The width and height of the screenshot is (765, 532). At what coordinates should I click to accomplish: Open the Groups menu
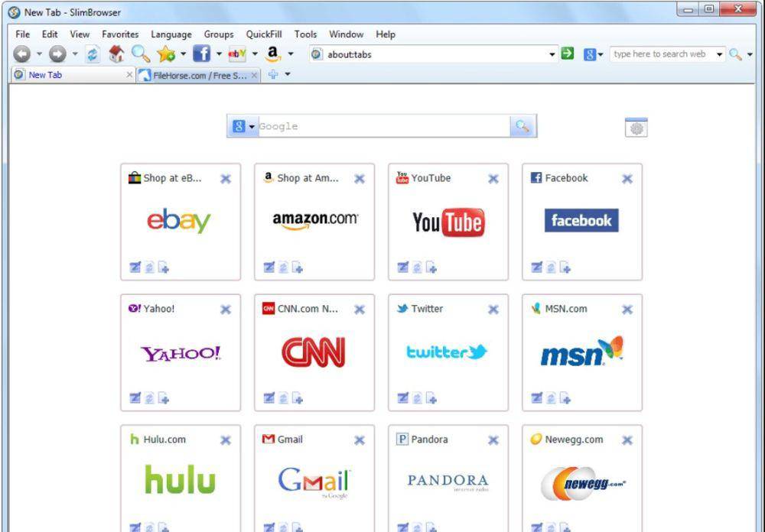219,34
